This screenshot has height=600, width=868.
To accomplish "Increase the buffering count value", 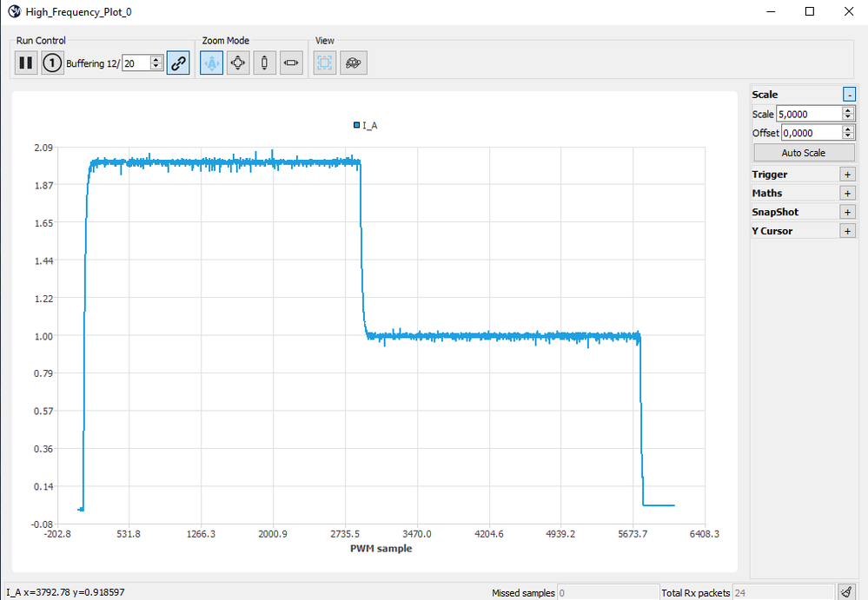I will (x=156, y=60).
